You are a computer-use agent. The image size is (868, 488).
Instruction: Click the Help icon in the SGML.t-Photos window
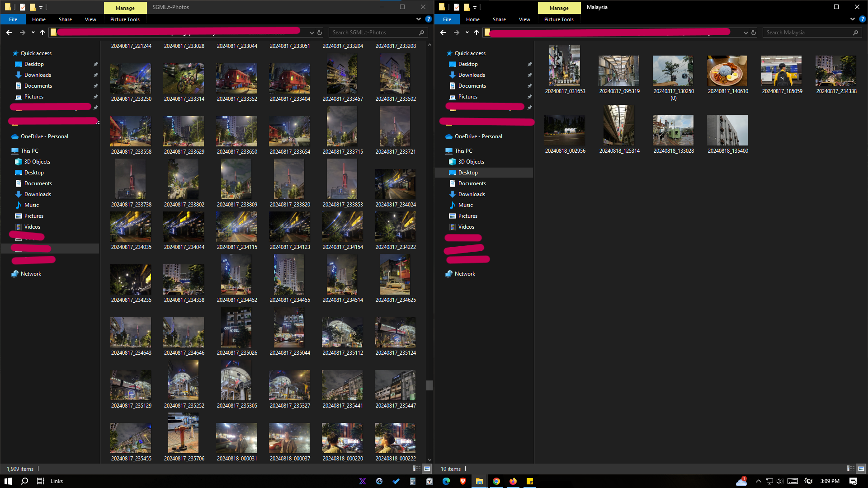428,19
